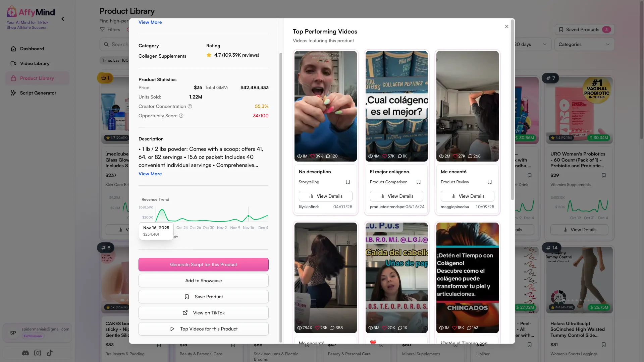Expand description with View More link
This screenshot has height=362, width=644.
[150, 174]
